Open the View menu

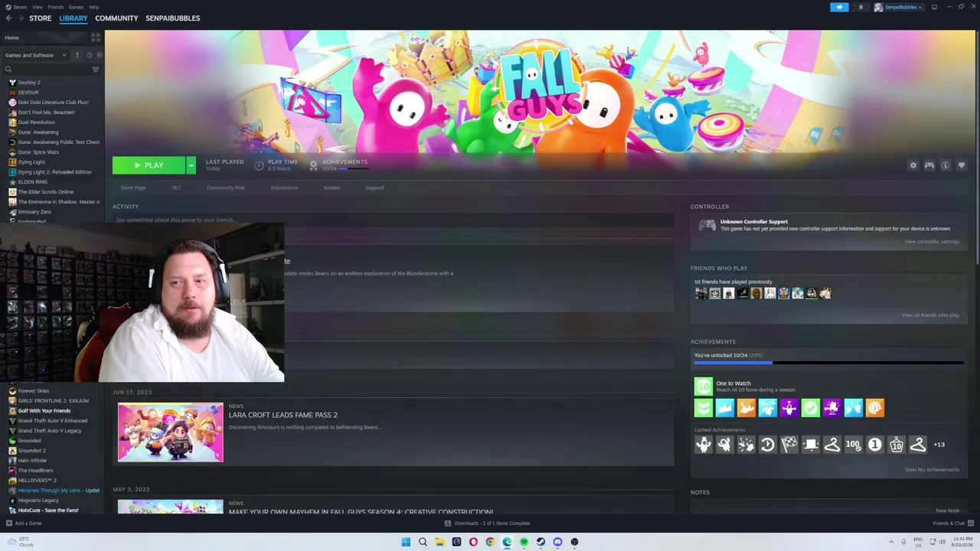pos(37,7)
